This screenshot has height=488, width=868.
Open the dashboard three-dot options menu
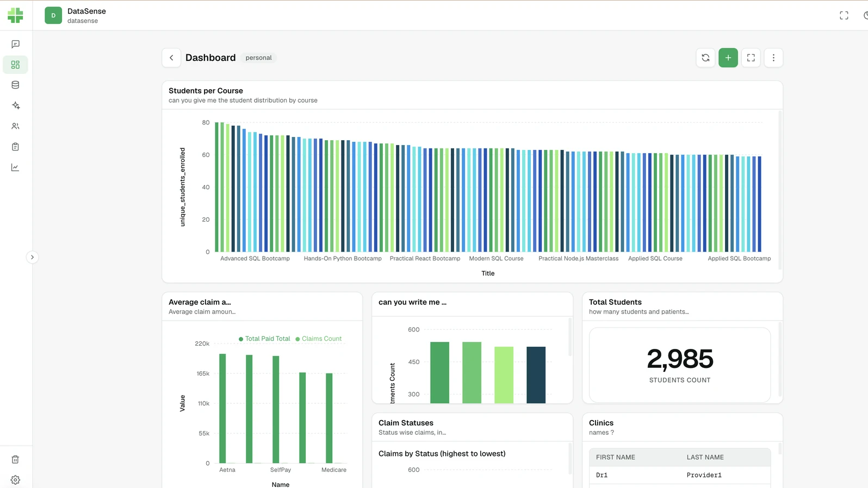pos(773,58)
